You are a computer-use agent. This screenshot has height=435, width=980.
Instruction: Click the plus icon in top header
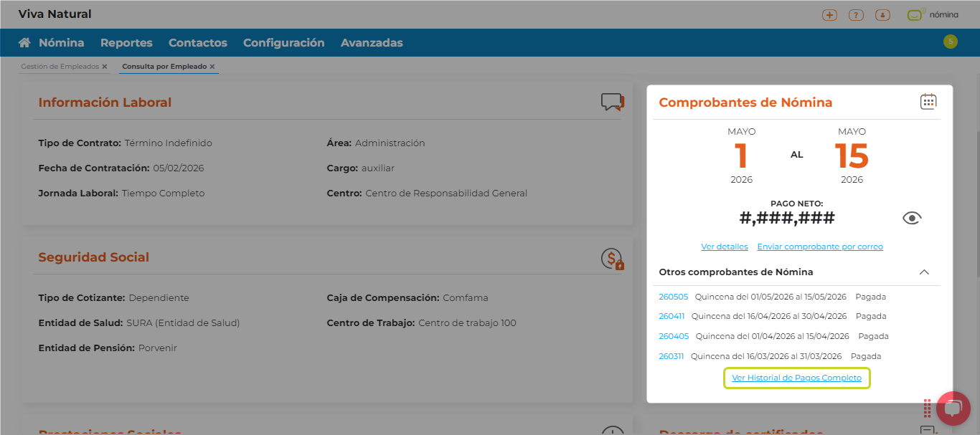pyautogui.click(x=829, y=15)
